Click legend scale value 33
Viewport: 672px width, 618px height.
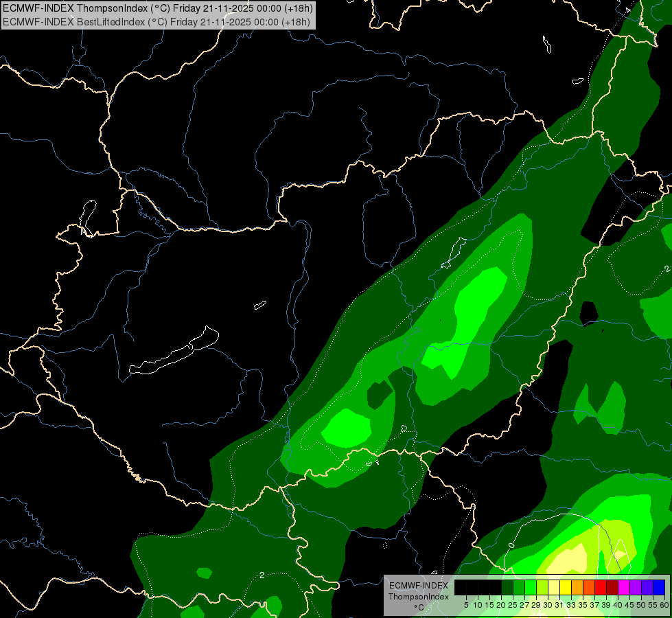[x=571, y=605]
